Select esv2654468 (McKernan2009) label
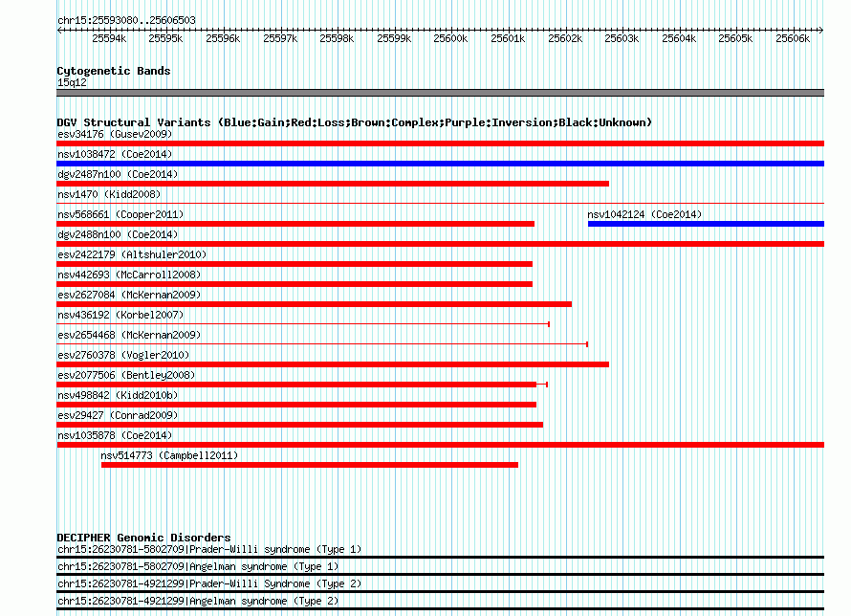This screenshot has height=616, width=851. point(129,335)
